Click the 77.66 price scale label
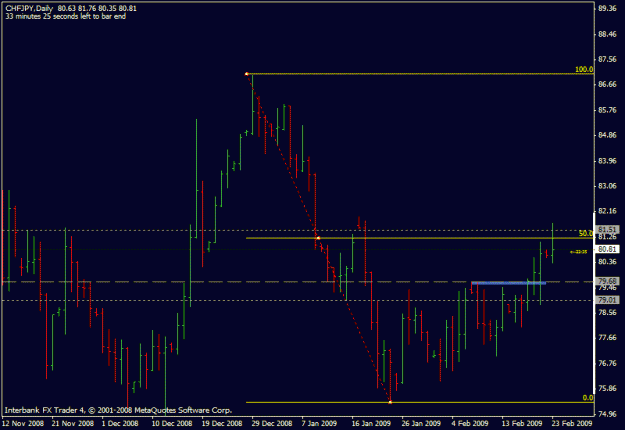625x430 pixels. click(607, 338)
